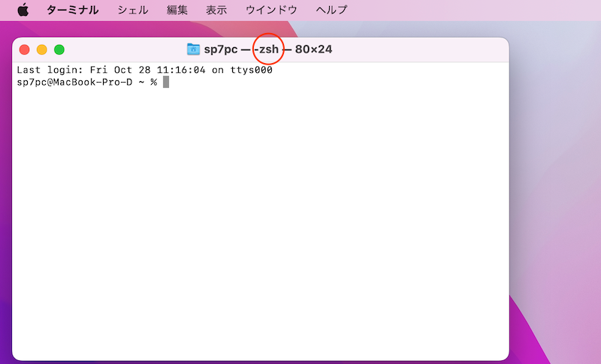Open the 編集 menu
This screenshot has height=364, width=601.
click(177, 10)
